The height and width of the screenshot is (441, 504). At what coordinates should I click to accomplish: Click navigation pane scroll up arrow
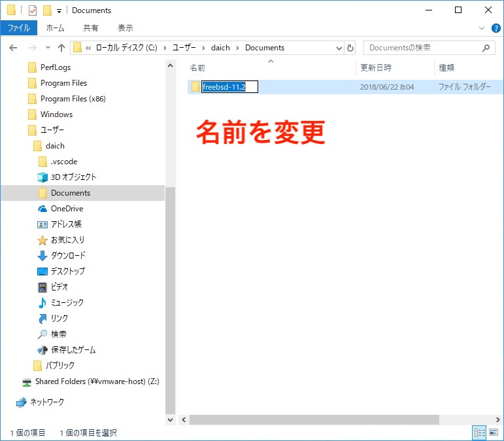coord(171,65)
